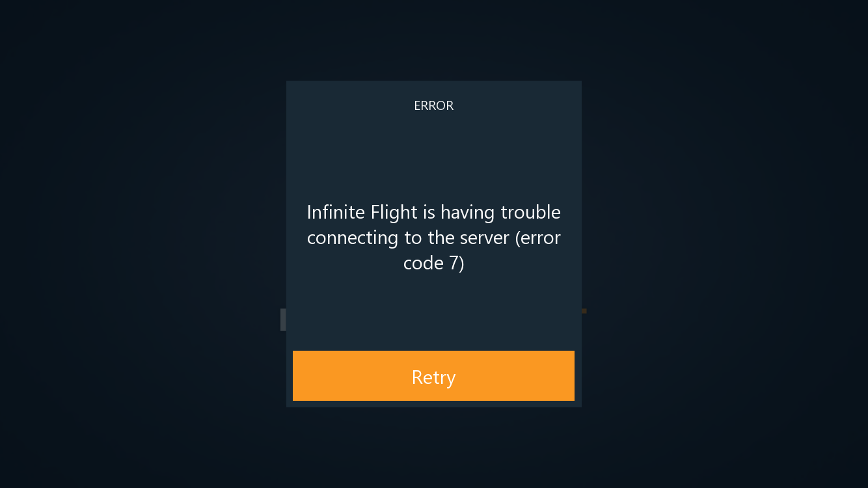Click '(error' at the end of second line
This screenshot has height=488, width=868.
[x=538, y=239]
